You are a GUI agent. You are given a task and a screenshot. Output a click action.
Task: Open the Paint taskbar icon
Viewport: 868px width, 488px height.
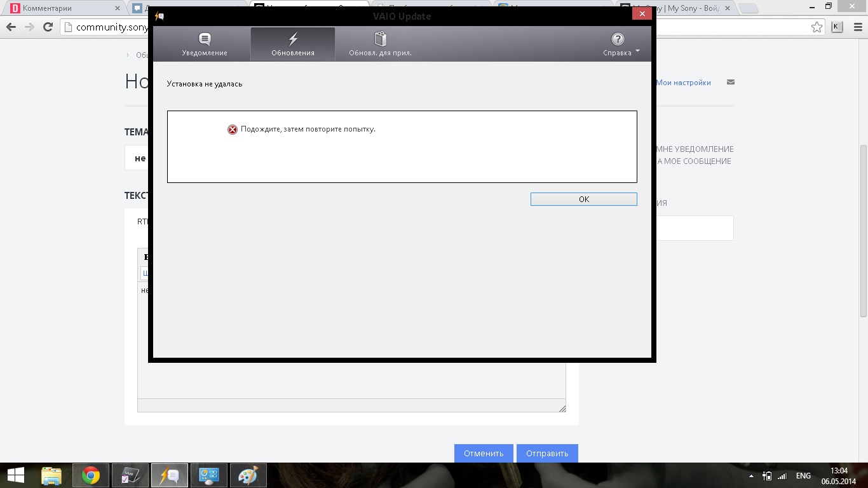click(x=248, y=475)
